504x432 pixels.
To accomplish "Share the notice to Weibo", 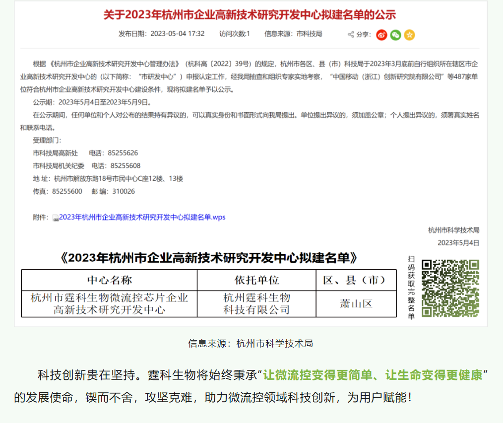I will point(381,35).
